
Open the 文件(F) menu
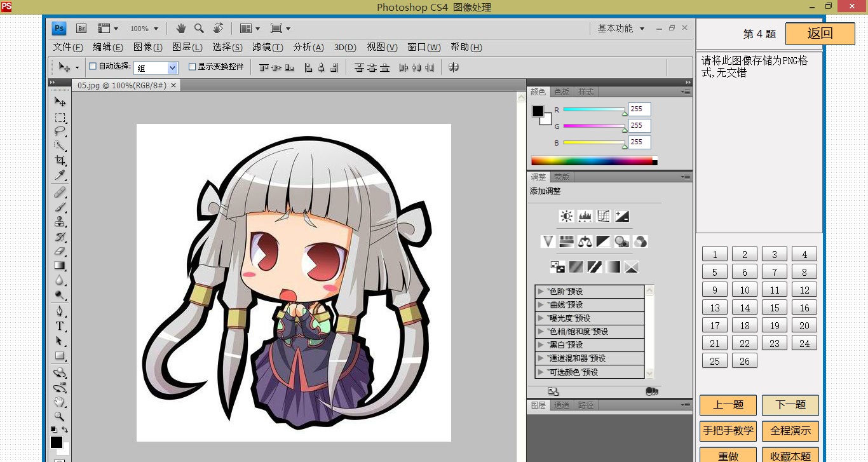pyautogui.click(x=68, y=47)
